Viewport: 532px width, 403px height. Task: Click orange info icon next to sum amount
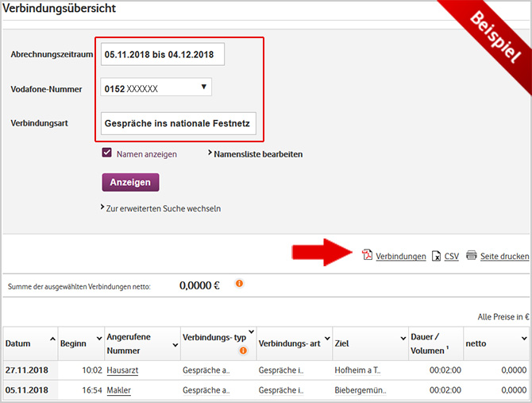tap(239, 284)
